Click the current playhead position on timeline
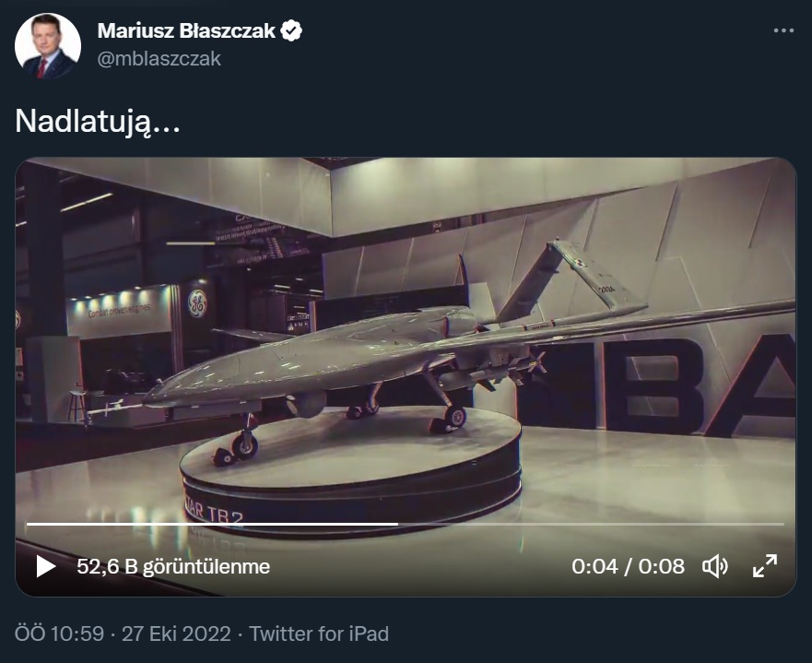Viewport: 812px width, 663px height. point(397,524)
